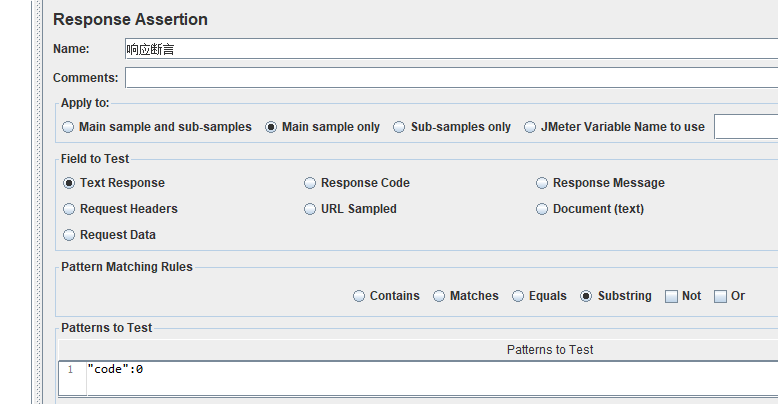Select 'Text Response' field to test
778x404 pixels.
69,183
